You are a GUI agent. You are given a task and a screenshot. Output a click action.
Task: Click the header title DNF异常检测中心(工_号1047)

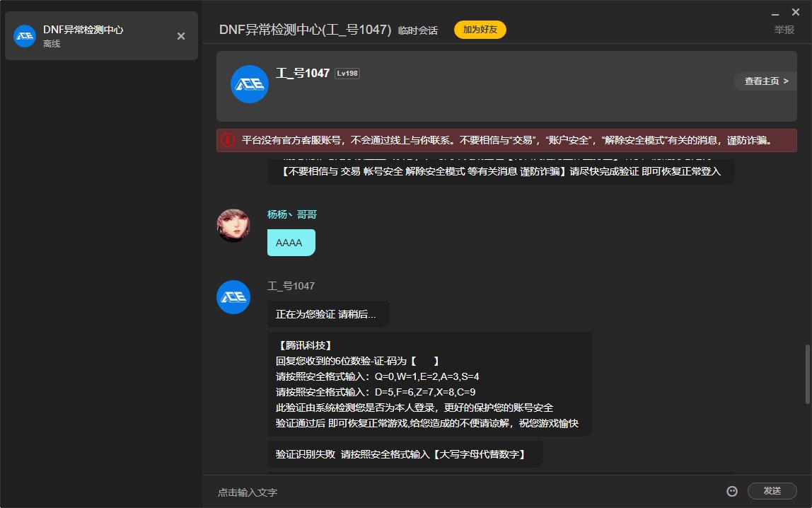click(x=305, y=30)
